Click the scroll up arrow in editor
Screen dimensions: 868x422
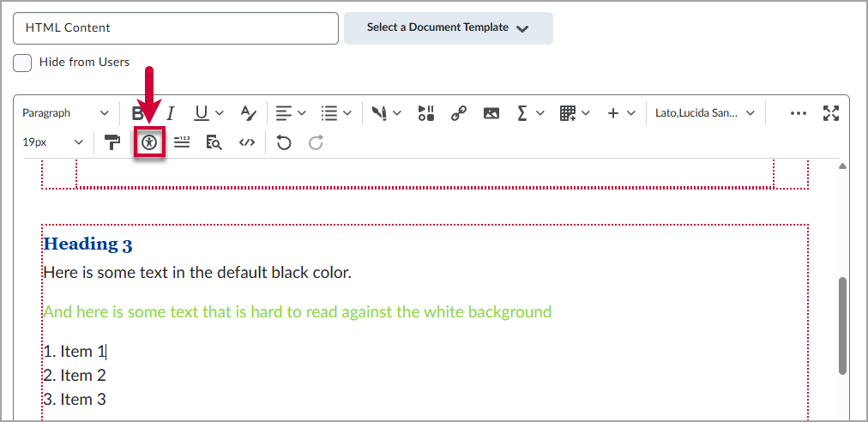pyautogui.click(x=842, y=166)
